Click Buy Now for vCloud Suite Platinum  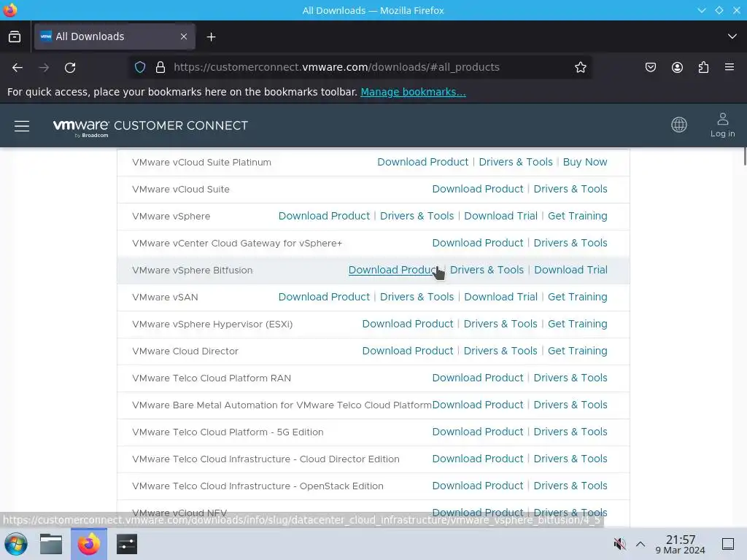point(585,162)
